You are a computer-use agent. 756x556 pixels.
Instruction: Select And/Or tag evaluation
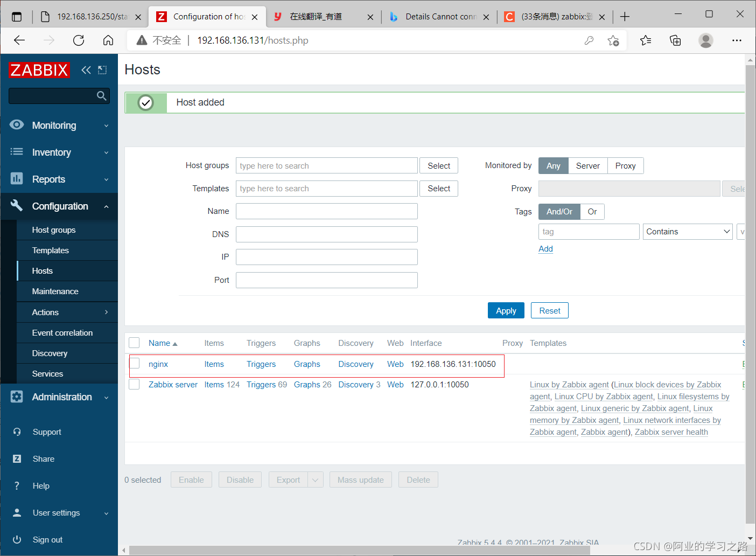tap(559, 212)
